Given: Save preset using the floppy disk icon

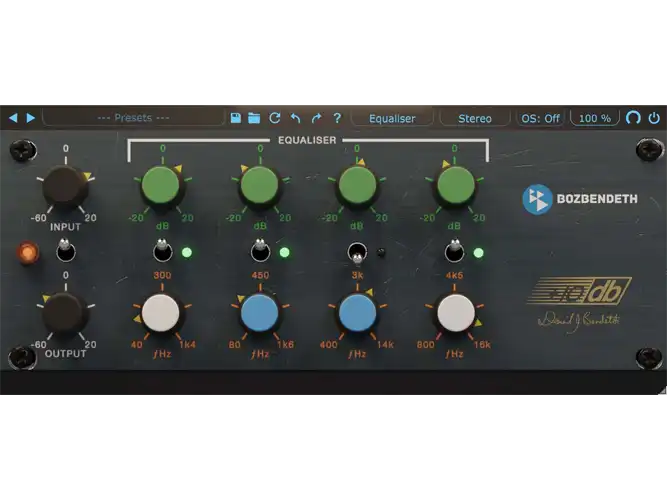Looking at the screenshot, I should click(236, 118).
